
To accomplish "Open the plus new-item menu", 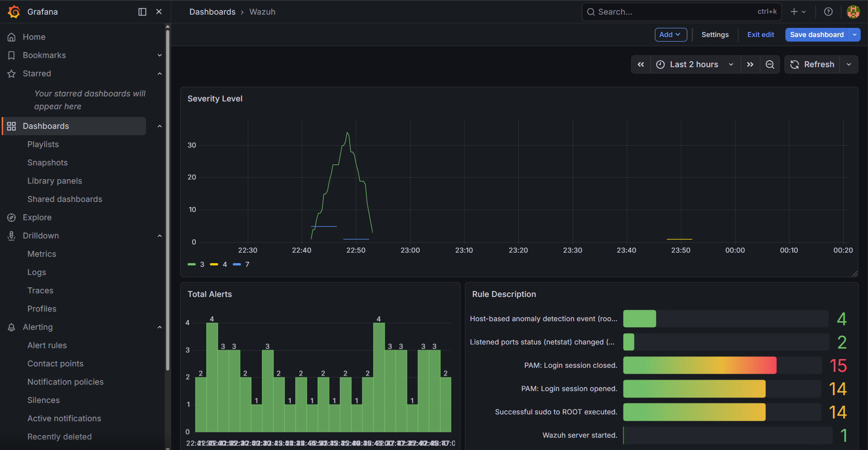I will (798, 12).
